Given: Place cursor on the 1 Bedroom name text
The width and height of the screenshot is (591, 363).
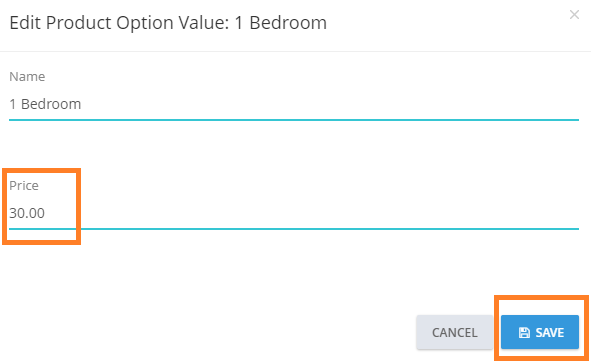Looking at the screenshot, I should tap(45, 104).
